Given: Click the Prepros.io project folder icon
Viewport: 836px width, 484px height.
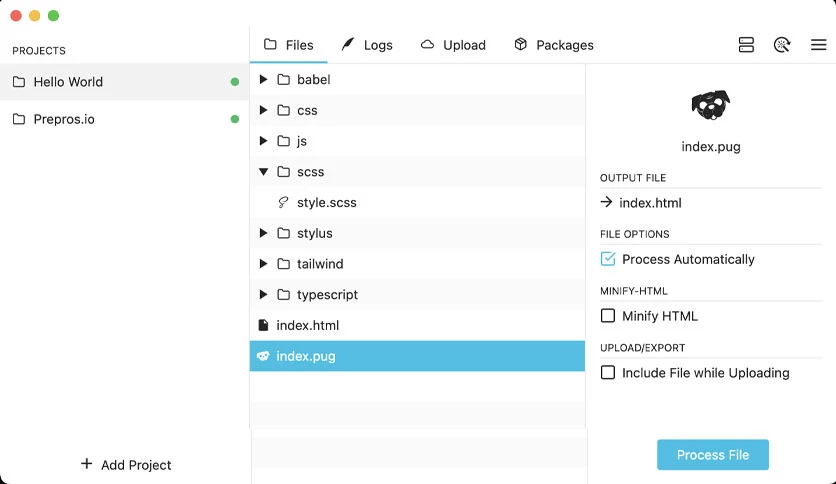Looking at the screenshot, I should pos(19,119).
